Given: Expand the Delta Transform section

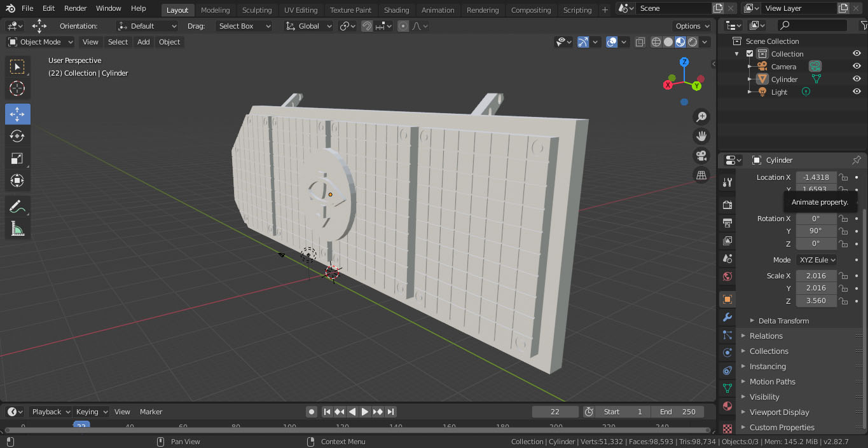Looking at the screenshot, I should [x=783, y=321].
